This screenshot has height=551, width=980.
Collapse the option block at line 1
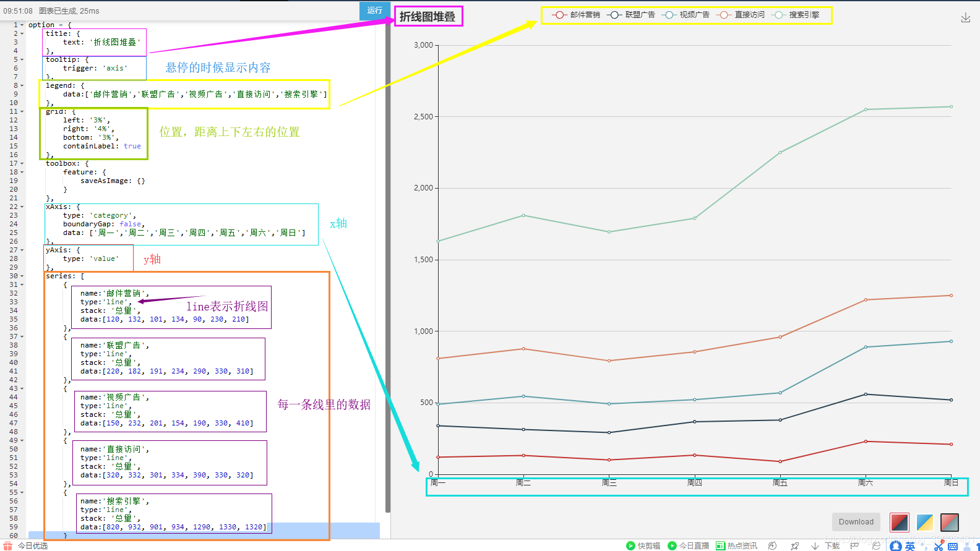22,25
